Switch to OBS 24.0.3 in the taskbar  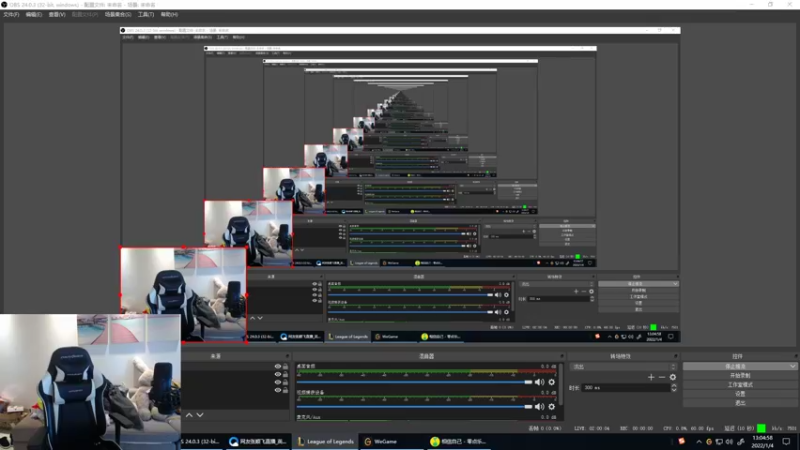[x=201, y=441]
